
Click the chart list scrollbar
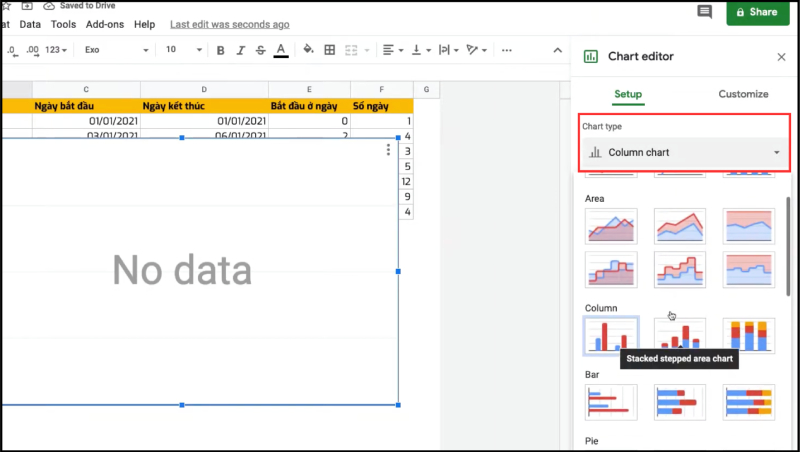(x=788, y=246)
